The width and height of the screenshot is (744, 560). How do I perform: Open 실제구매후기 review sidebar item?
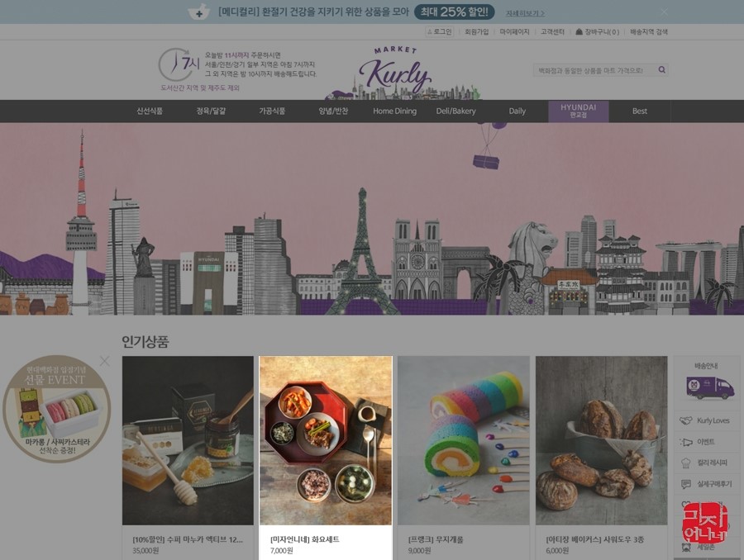707,484
